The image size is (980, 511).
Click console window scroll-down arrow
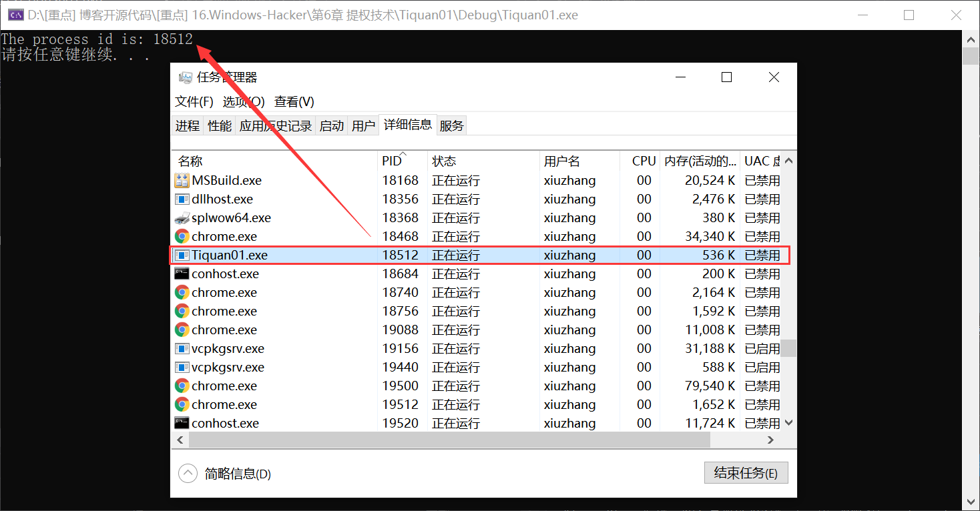click(x=971, y=502)
